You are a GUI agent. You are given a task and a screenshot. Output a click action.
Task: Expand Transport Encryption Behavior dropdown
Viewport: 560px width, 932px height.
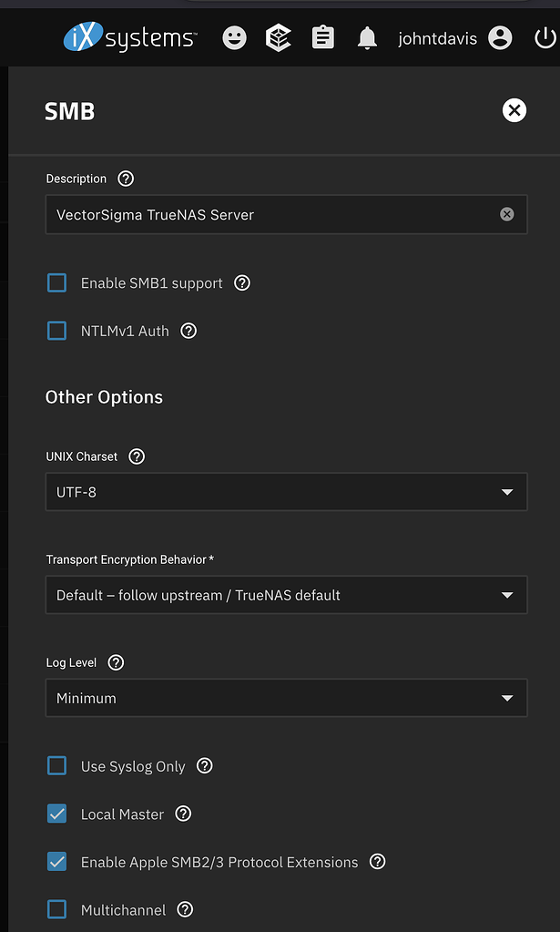(286, 595)
